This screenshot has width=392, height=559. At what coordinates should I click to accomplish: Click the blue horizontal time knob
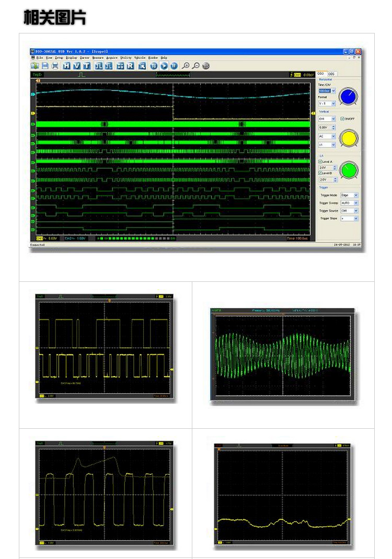(x=348, y=97)
